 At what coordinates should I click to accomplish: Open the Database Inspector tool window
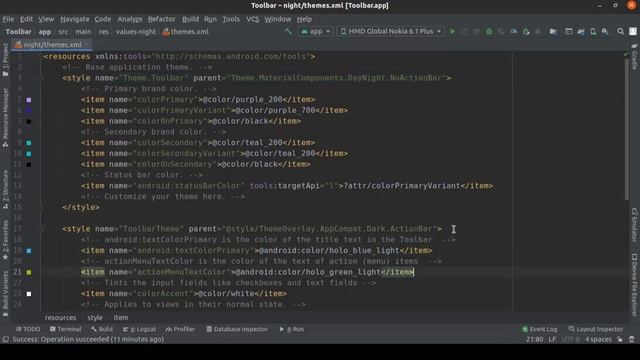tap(237, 329)
